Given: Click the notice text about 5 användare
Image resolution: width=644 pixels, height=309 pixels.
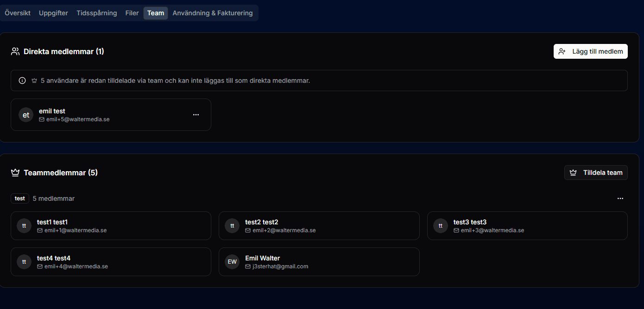Looking at the screenshot, I should tap(175, 80).
